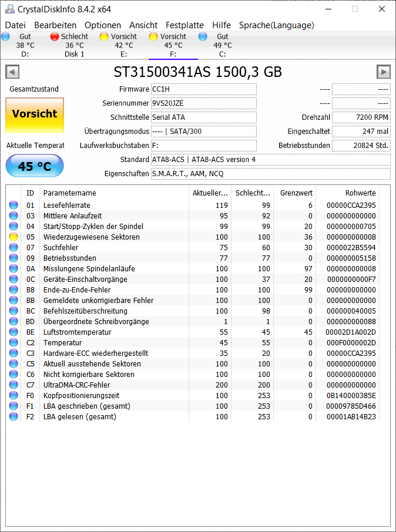Select the Wiederzugewiesene Sektoren parameter name
The image size is (396, 532).
coord(91,237)
